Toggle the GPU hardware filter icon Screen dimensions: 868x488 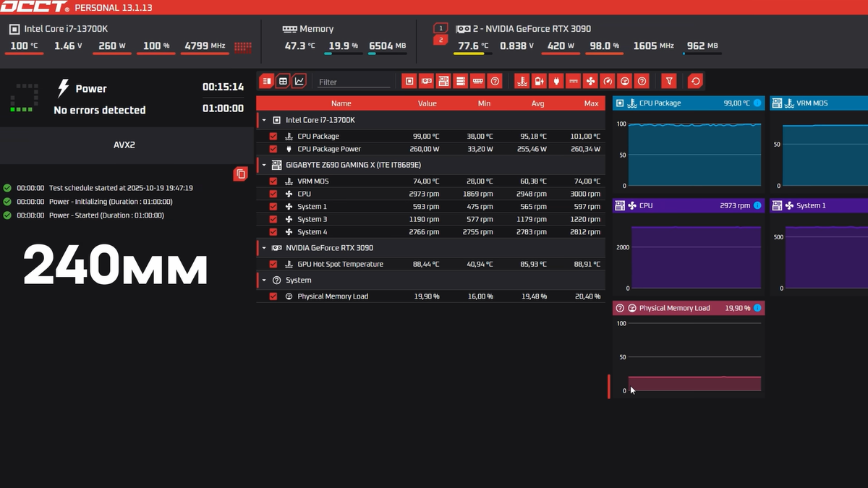(x=427, y=81)
